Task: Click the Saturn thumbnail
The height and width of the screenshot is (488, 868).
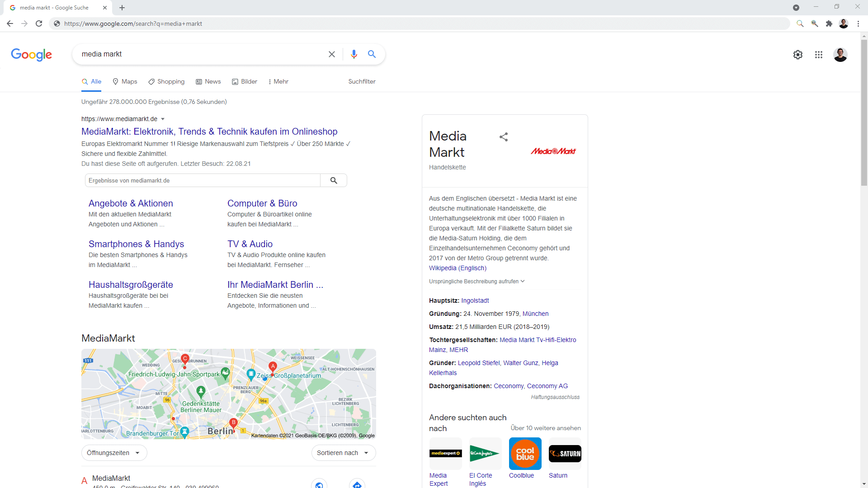Action: [x=565, y=453]
